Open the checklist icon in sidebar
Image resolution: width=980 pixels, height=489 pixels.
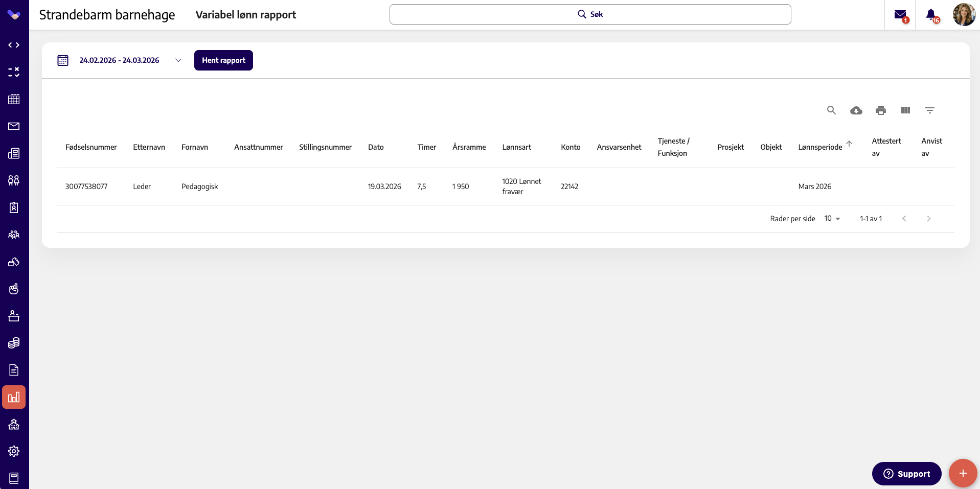click(14, 72)
